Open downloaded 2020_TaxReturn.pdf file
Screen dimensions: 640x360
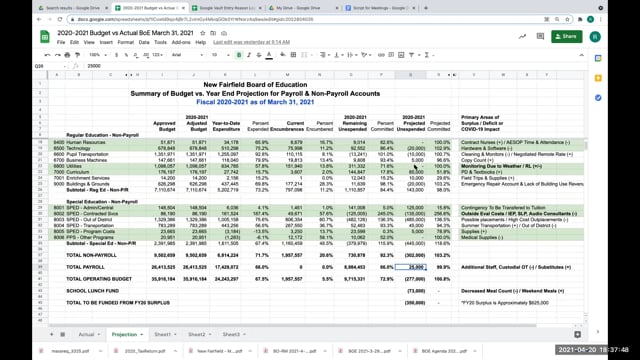[x=145, y=351]
